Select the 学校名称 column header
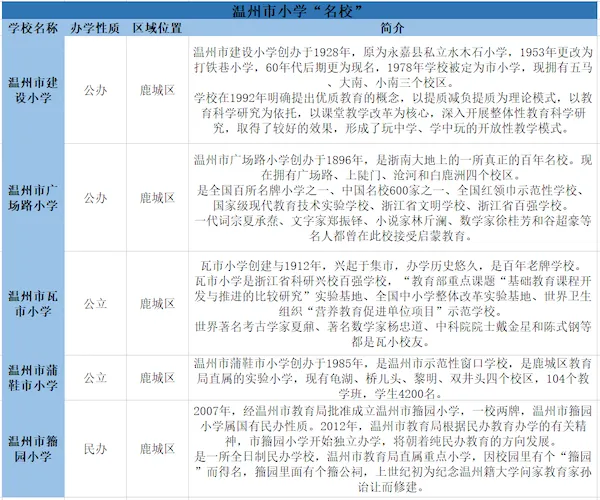This screenshot has width=600, height=500. (32, 28)
